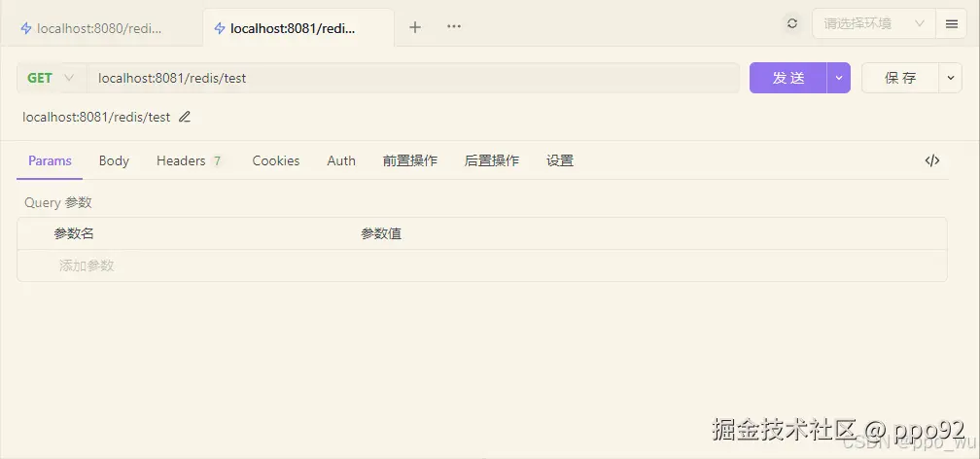Switch to the localhost:8080 request tab
The image size is (980, 459).
click(x=97, y=28)
